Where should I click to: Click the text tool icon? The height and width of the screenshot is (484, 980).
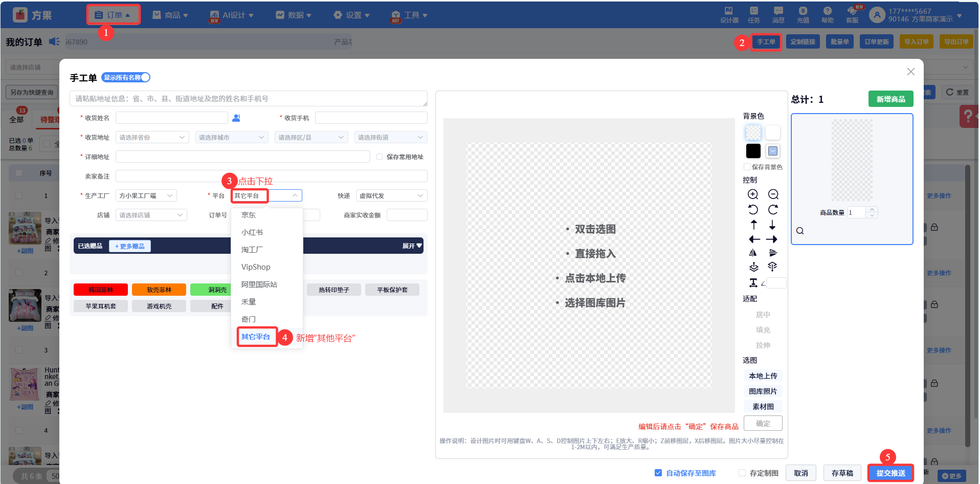(x=753, y=283)
